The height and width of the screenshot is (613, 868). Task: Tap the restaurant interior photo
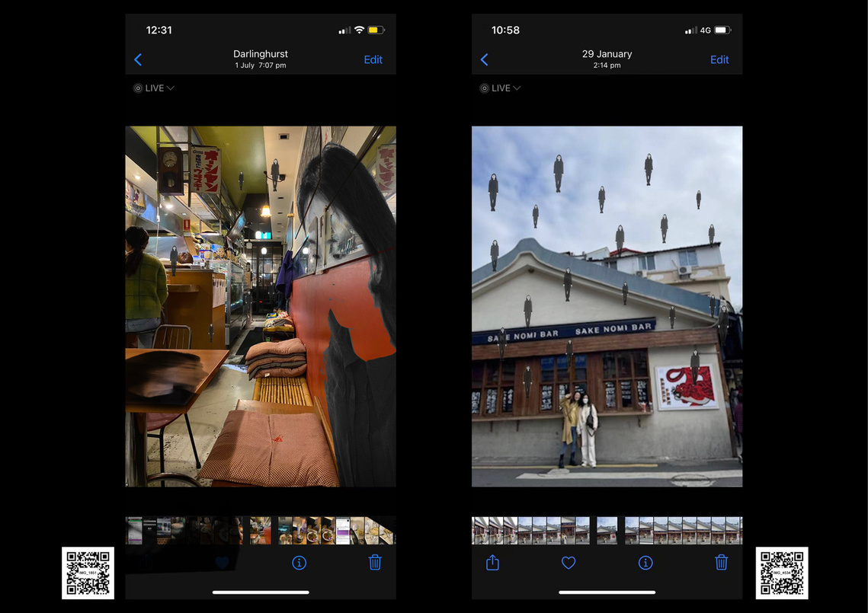pos(261,306)
